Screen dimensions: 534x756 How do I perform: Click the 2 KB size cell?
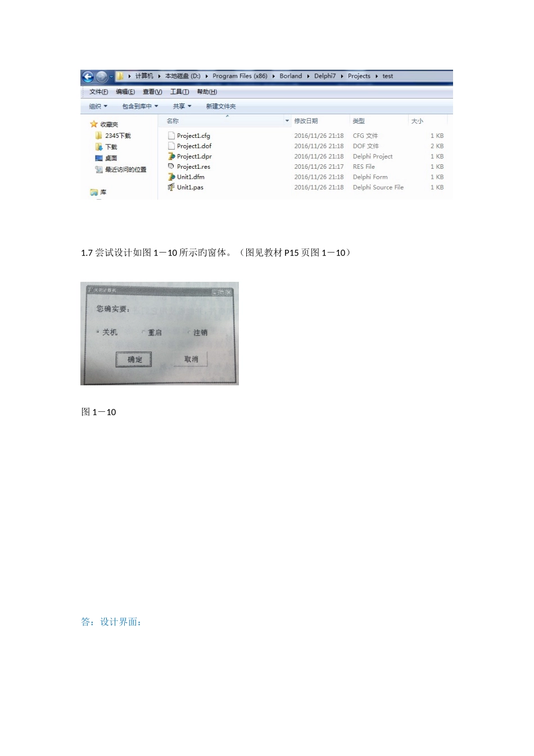437,146
